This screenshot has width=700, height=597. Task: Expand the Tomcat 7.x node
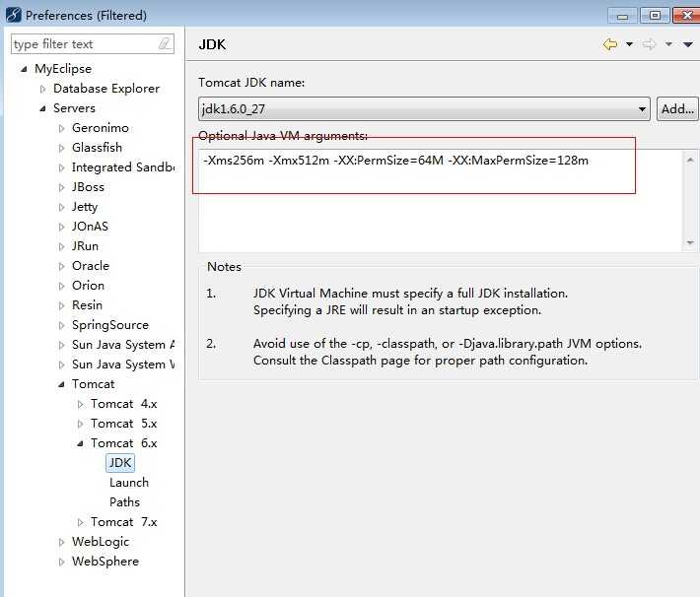click(81, 522)
